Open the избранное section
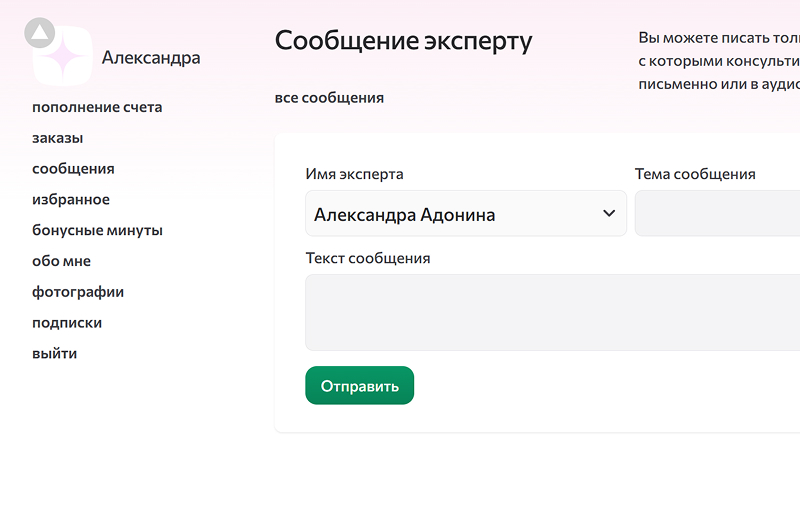The height and width of the screenshot is (530, 800). click(x=71, y=200)
